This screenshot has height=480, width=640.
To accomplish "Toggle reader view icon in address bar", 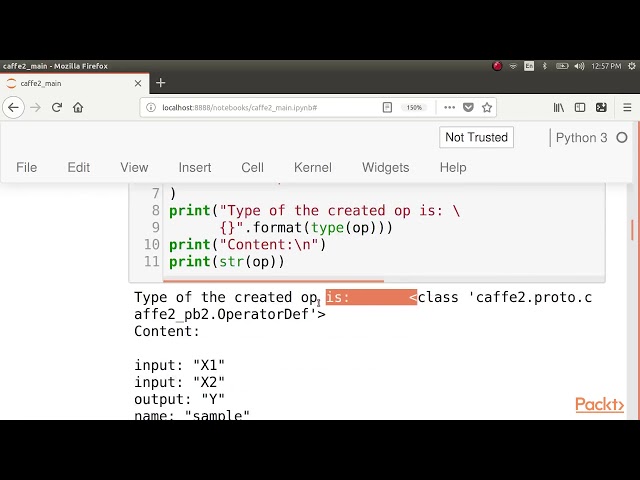I will click(387, 107).
